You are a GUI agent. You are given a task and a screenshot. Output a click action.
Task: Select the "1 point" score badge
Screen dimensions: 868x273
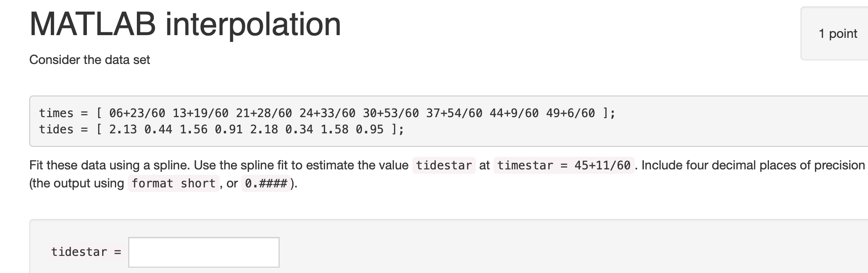click(838, 33)
